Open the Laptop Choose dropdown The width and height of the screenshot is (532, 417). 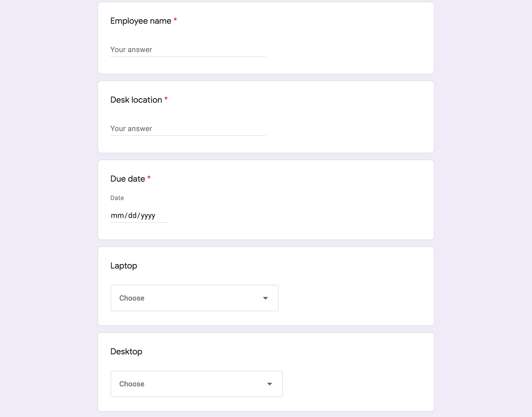pos(194,298)
